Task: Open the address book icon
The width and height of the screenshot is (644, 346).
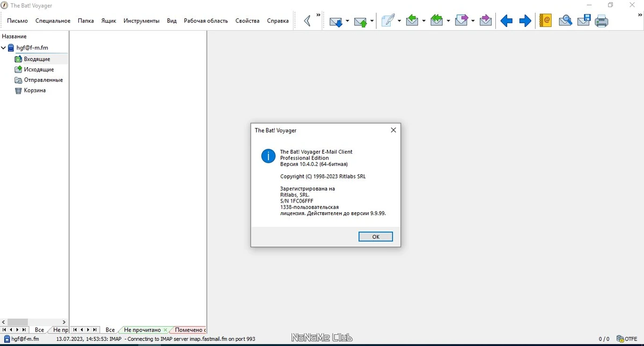Action: click(545, 21)
